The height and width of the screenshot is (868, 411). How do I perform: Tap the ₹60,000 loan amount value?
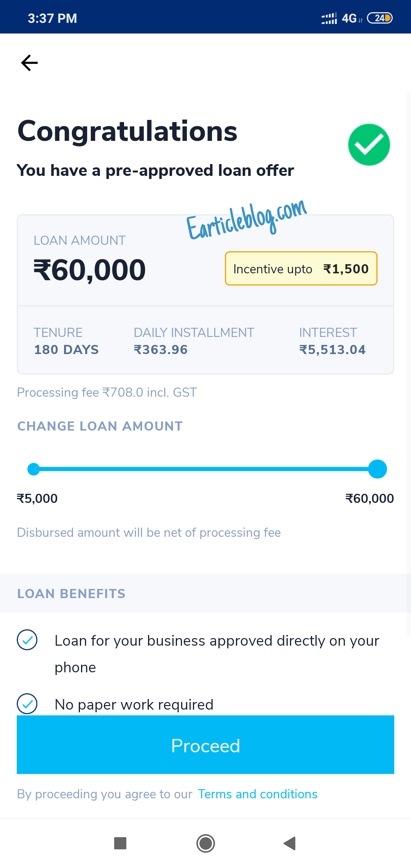(90, 270)
